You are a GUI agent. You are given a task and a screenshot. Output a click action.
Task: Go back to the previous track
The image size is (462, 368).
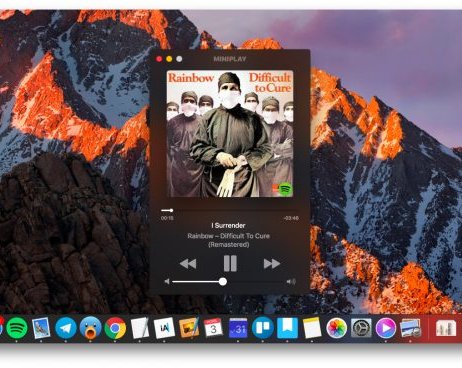[x=188, y=264]
